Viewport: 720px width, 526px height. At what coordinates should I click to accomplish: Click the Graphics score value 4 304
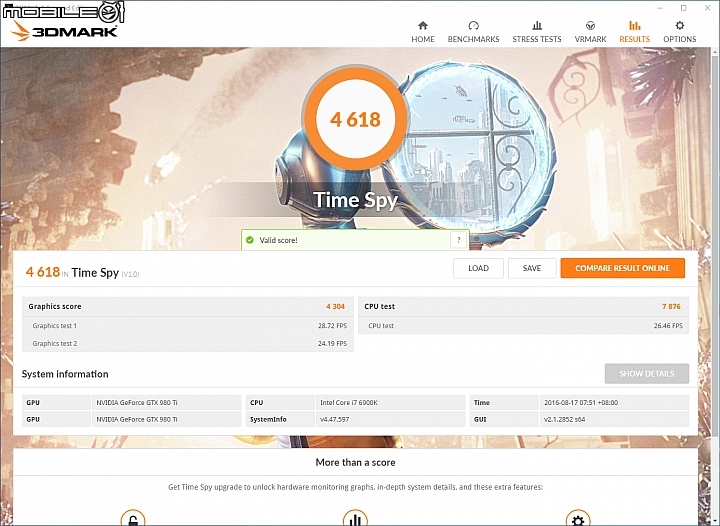(335, 307)
